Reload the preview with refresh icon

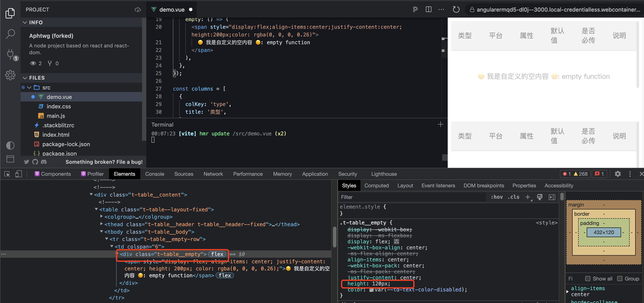456,9
